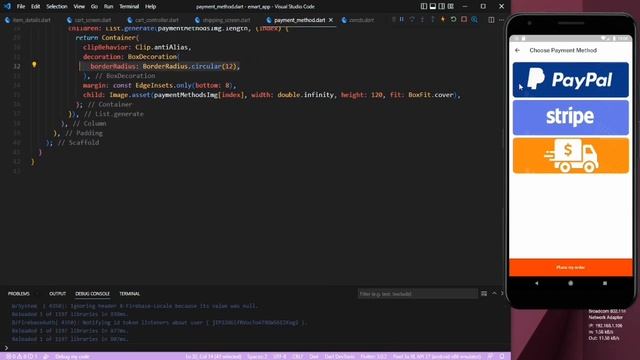Viewport: 640px width, 360px height.
Task: Click cursor line-column position status
Action: [x=213, y=356]
